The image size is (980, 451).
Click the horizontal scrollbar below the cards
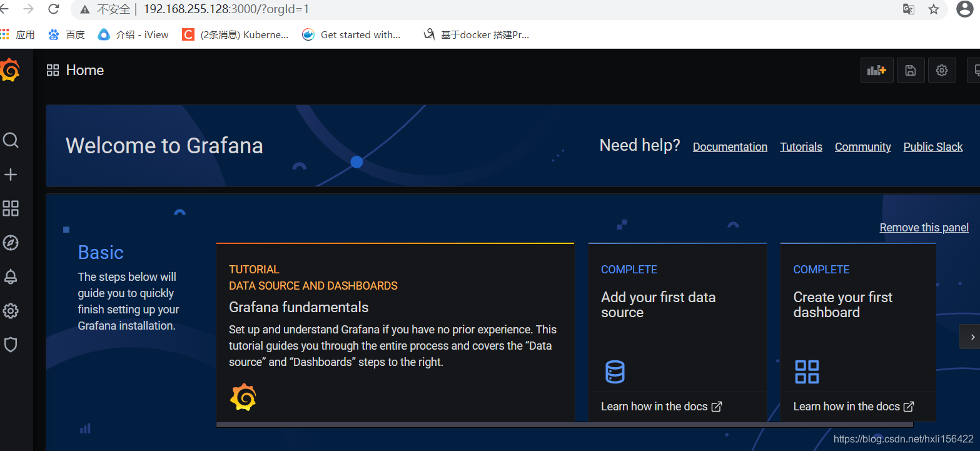(564, 425)
